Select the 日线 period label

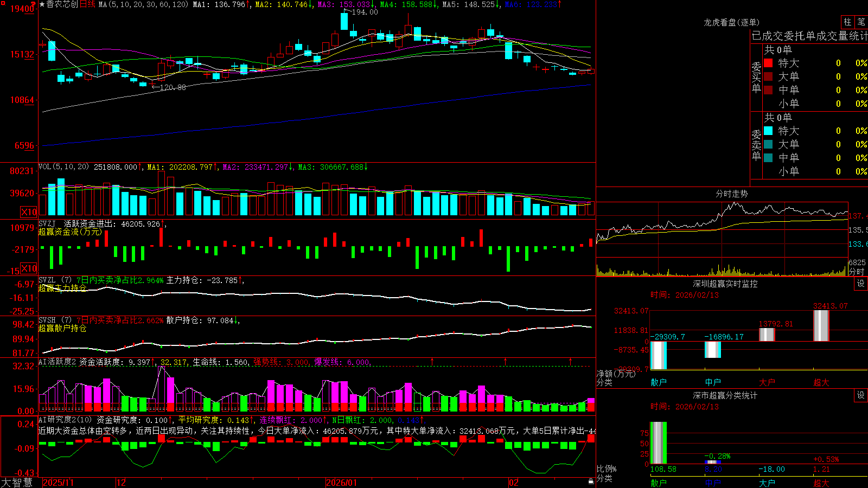[x=87, y=4]
